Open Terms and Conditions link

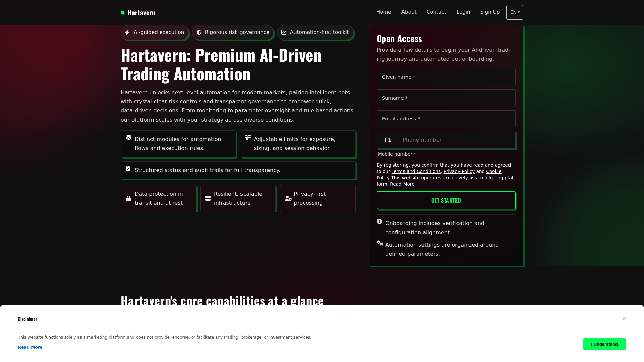(416, 171)
